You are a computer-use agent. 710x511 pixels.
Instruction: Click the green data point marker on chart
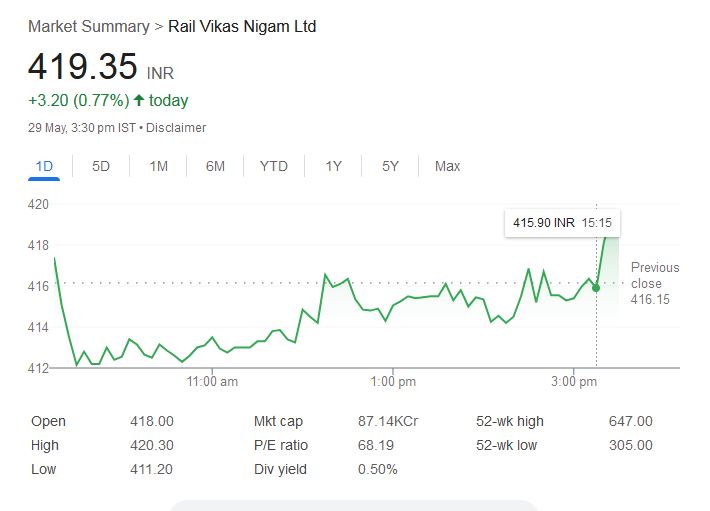pyautogui.click(x=596, y=287)
